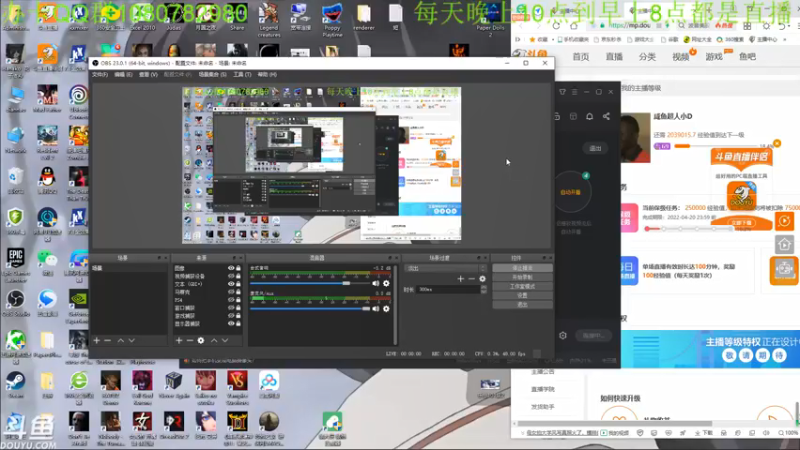Open the skin icon in the Douyu companion title bar

[x=562, y=92]
